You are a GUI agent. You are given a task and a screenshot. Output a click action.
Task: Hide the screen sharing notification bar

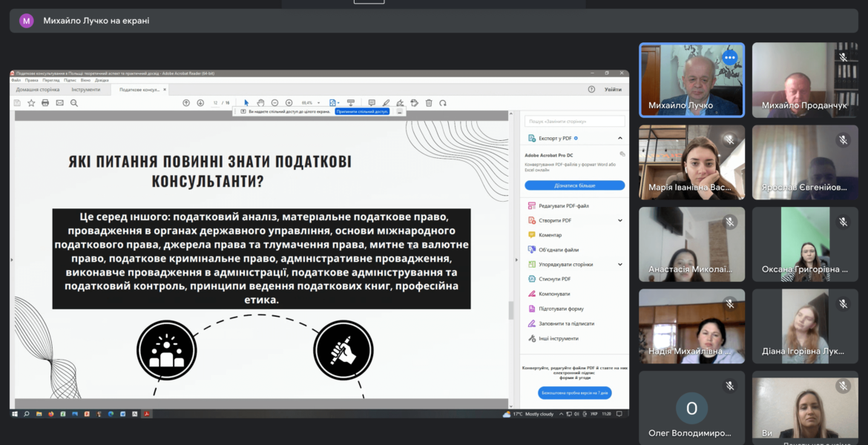tap(399, 111)
